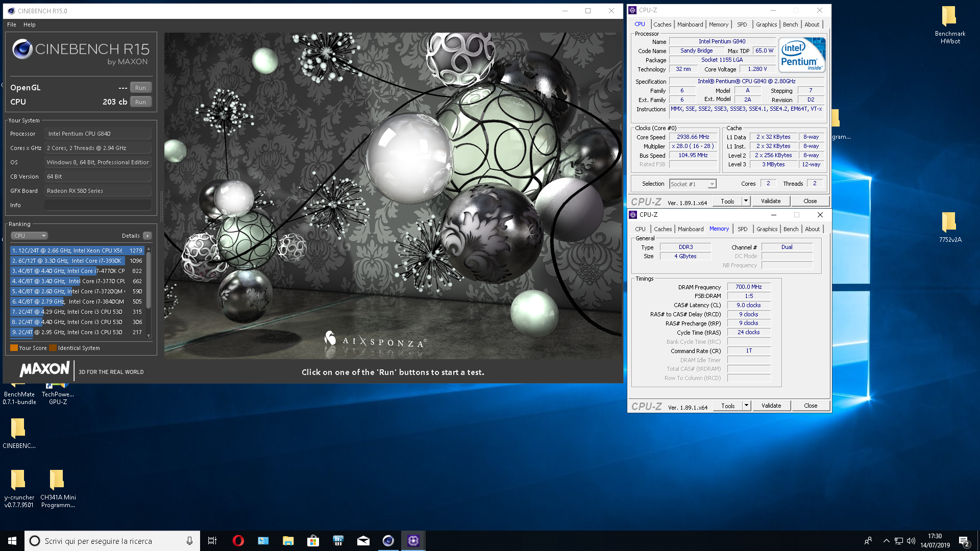980x551 pixels.
Task: Switch to About tab in top CPU-Z window
Action: coord(812,24)
